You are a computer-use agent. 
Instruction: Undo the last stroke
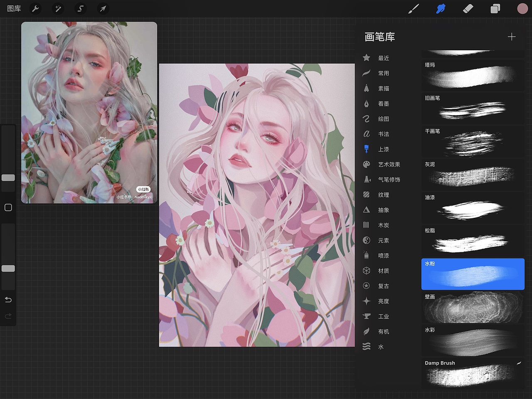(x=8, y=300)
